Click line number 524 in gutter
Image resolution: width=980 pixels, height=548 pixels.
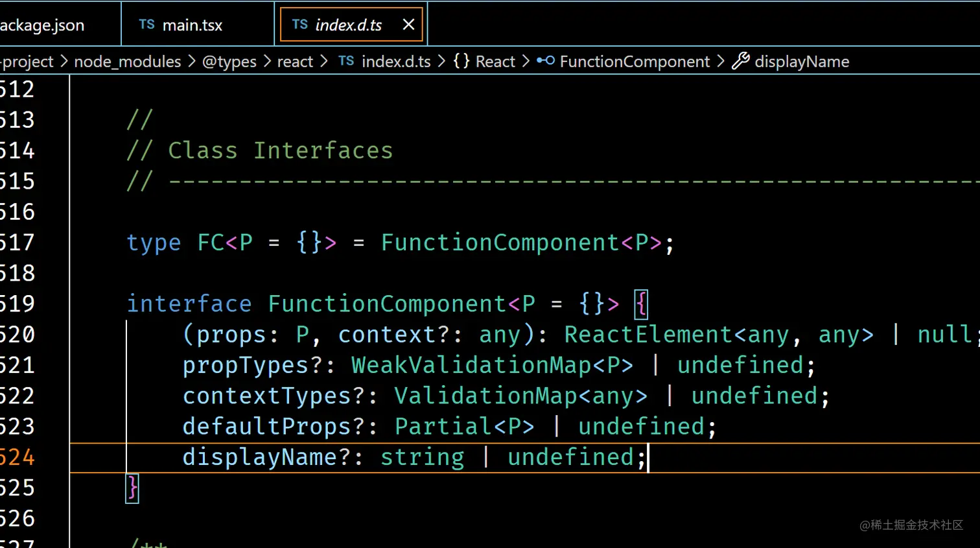[17, 457]
